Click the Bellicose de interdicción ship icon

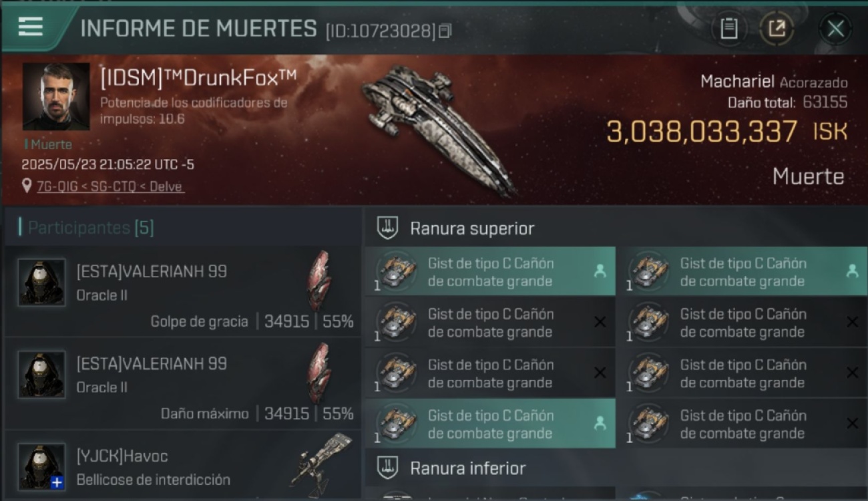click(320, 465)
